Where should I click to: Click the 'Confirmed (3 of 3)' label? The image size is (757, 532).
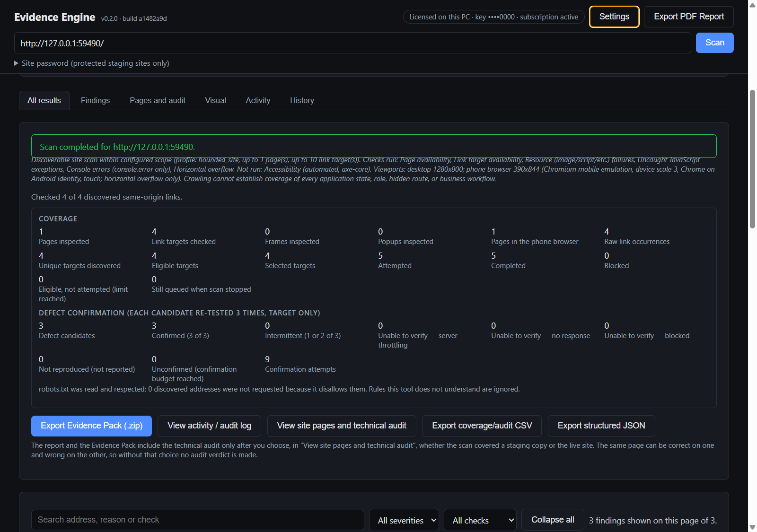(180, 336)
